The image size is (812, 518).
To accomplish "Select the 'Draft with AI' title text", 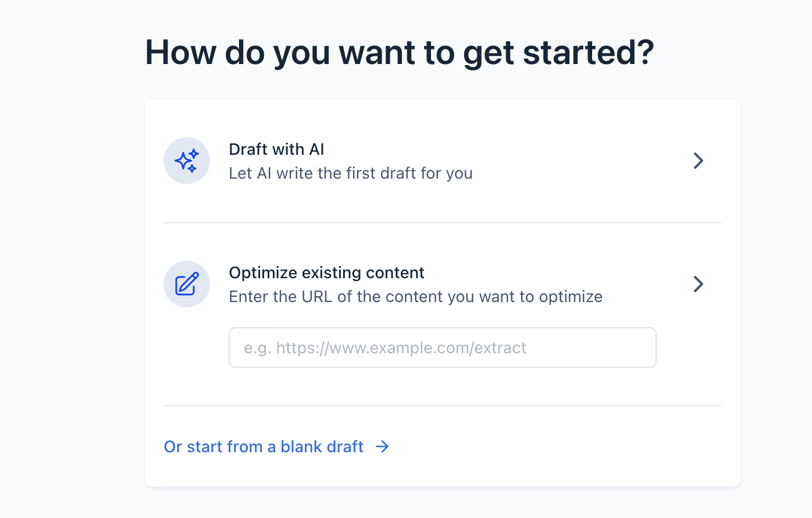I will [276, 150].
